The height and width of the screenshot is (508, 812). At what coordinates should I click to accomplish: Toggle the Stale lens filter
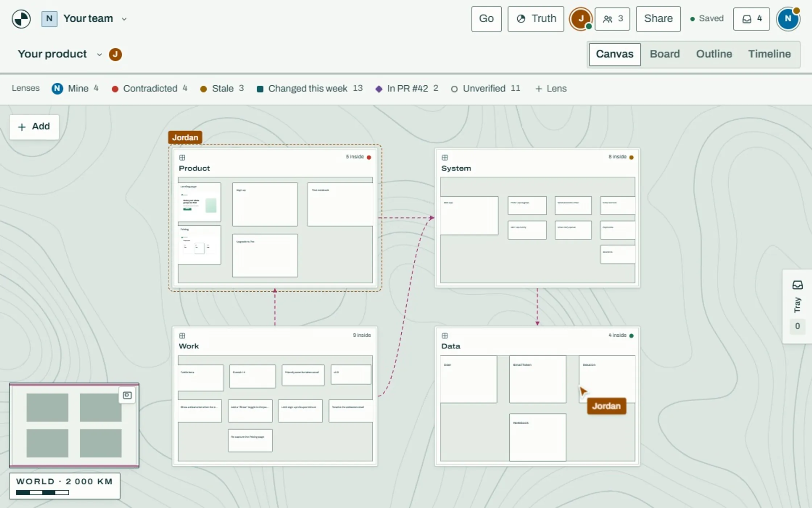(x=222, y=89)
